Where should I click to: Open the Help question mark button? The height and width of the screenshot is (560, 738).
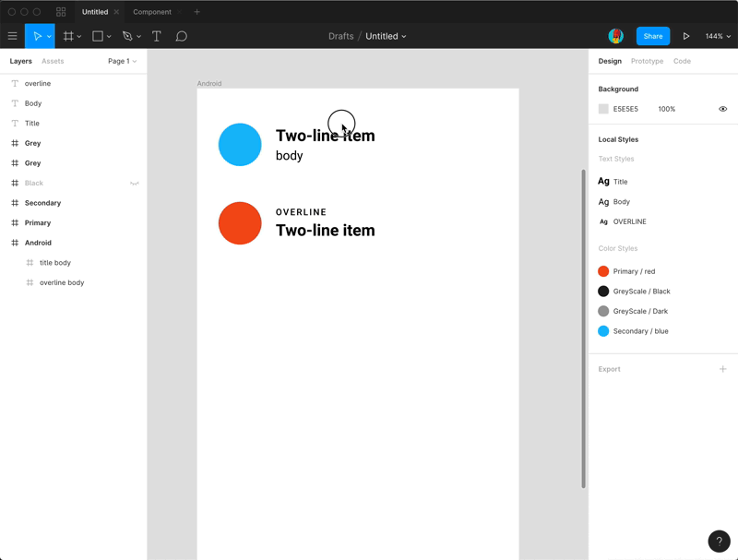click(x=719, y=541)
